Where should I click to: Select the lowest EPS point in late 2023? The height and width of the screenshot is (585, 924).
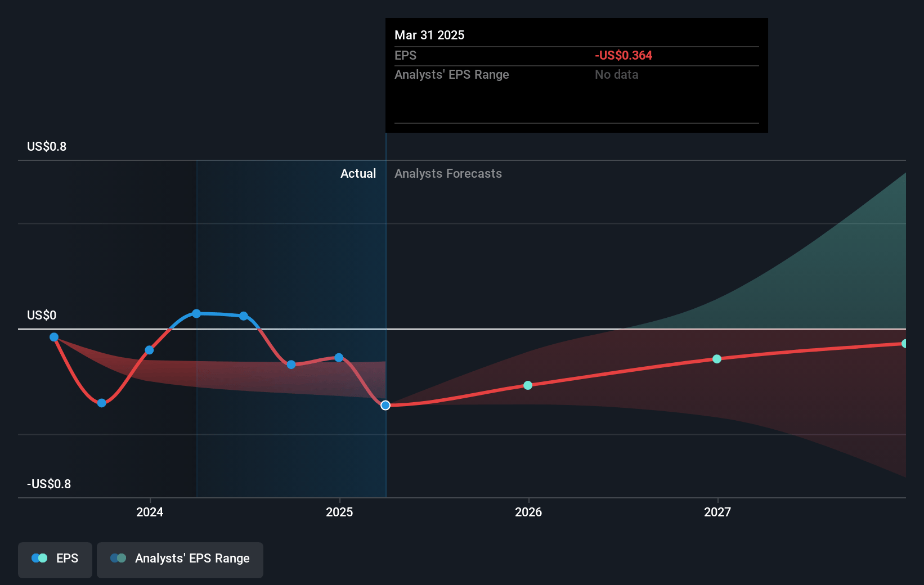tap(102, 403)
